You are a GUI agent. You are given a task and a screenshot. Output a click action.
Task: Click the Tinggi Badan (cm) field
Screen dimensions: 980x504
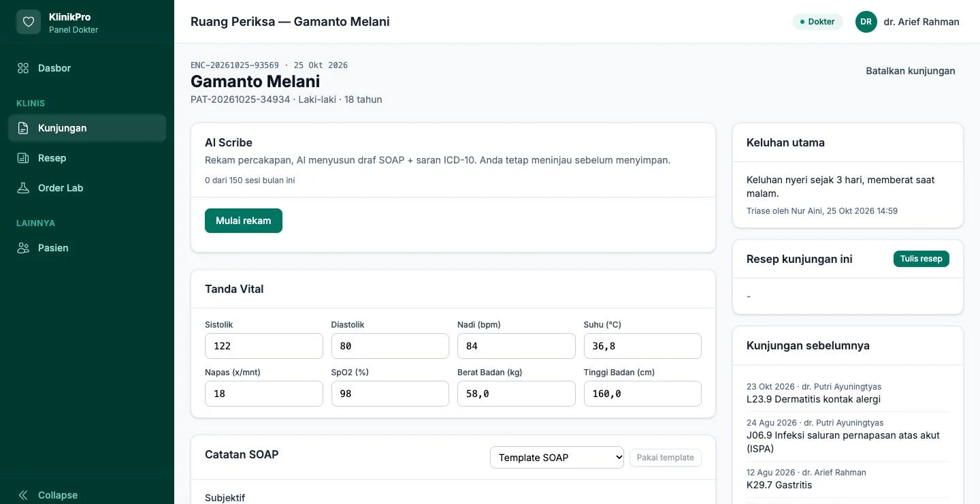click(642, 394)
